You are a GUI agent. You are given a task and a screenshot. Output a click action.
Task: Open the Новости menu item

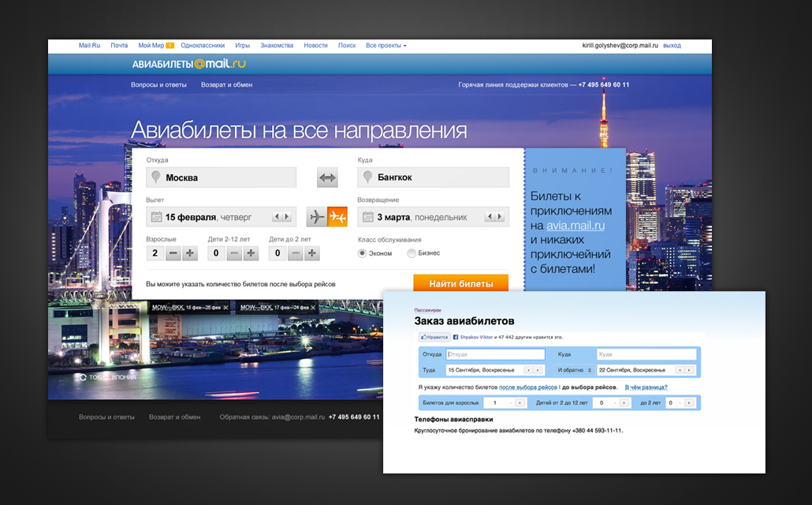click(x=315, y=45)
